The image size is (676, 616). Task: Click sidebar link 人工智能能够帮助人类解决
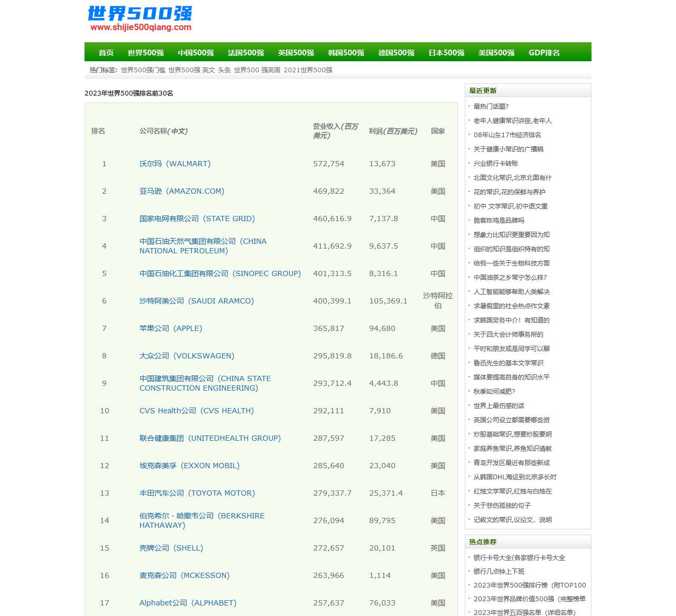click(512, 291)
